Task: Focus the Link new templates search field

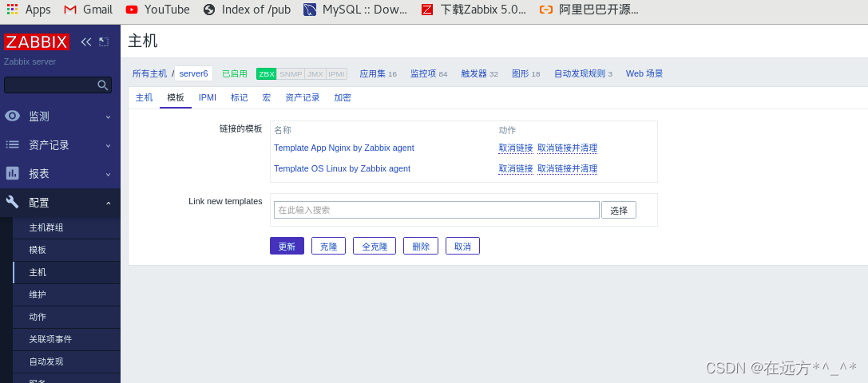Action: pos(437,210)
